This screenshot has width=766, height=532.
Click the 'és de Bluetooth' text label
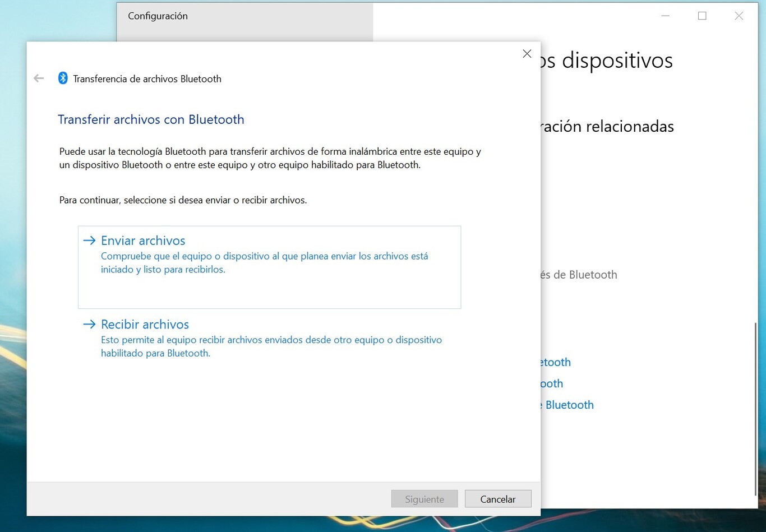coord(579,275)
